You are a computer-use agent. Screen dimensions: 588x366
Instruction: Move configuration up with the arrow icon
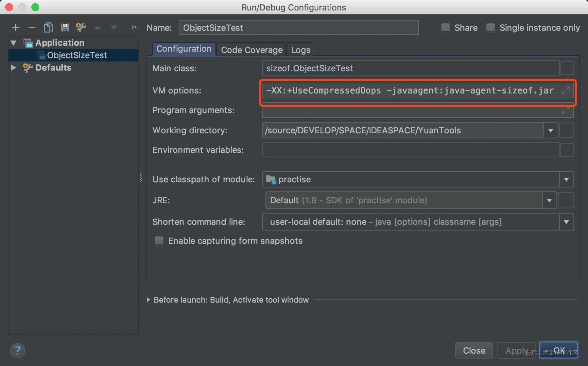(97, 27)
